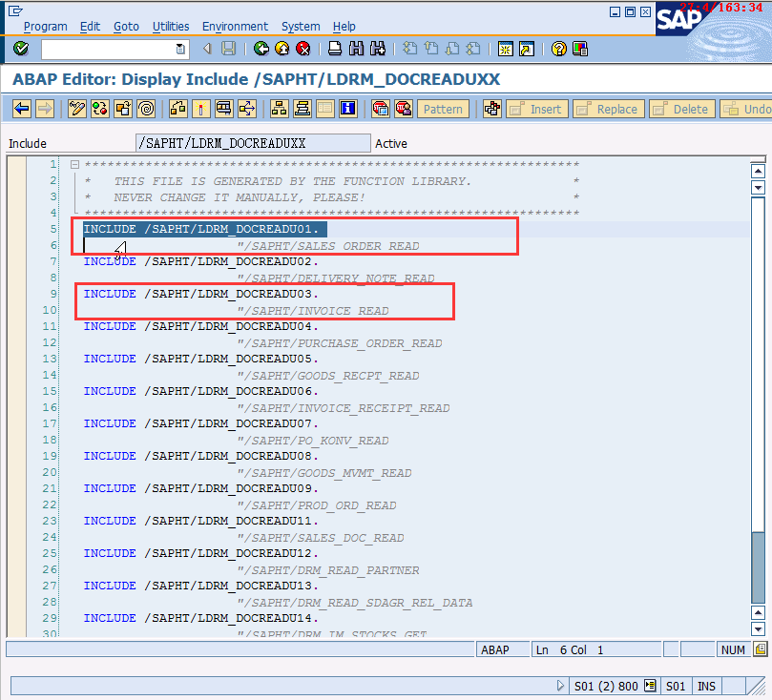Open the command field dropdown

pyautogui.click(x=179, y=49)
